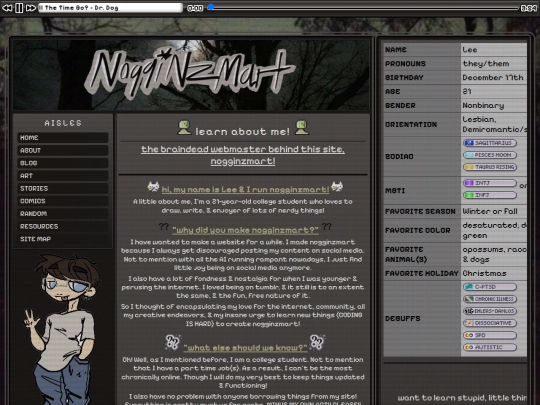Click the SAGITTARIUS zodiac badge
Screen dimensions: 540x405
tap(490, 143)
